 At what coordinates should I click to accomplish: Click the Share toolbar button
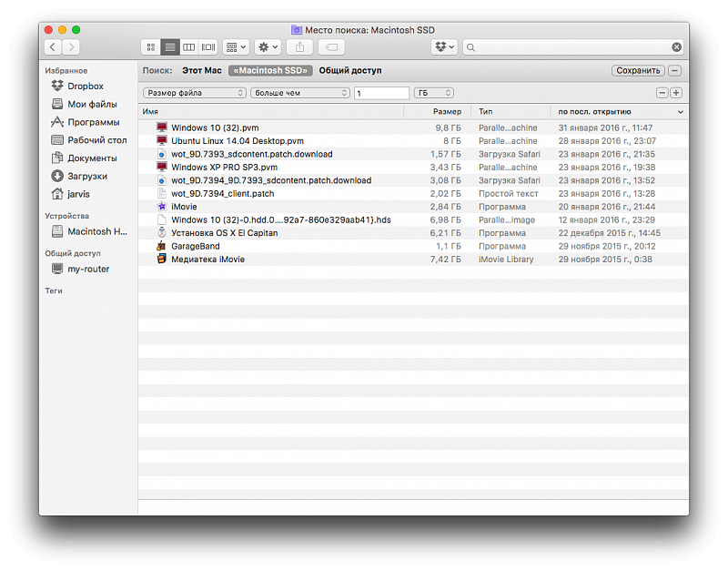point(299,46)
